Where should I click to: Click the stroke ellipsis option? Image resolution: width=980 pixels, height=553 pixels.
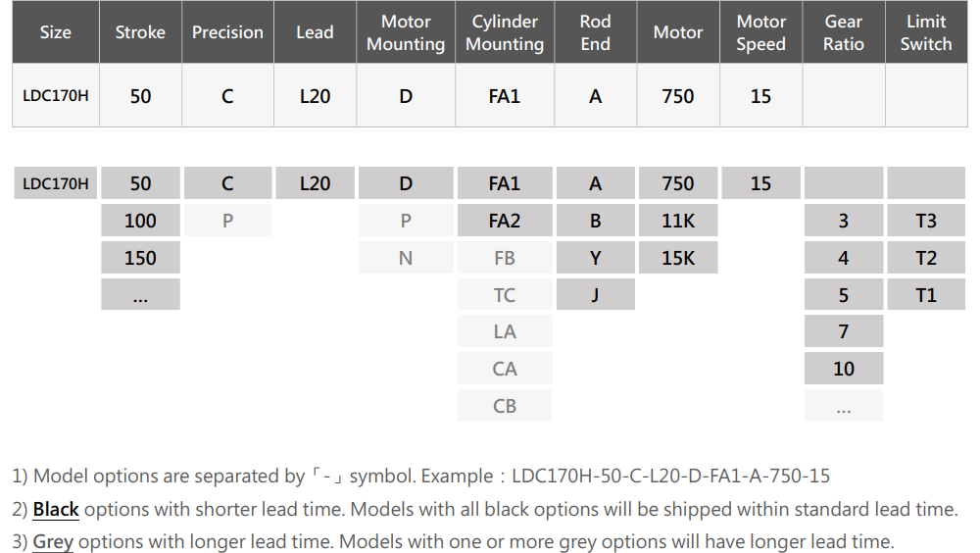point(140,294)
